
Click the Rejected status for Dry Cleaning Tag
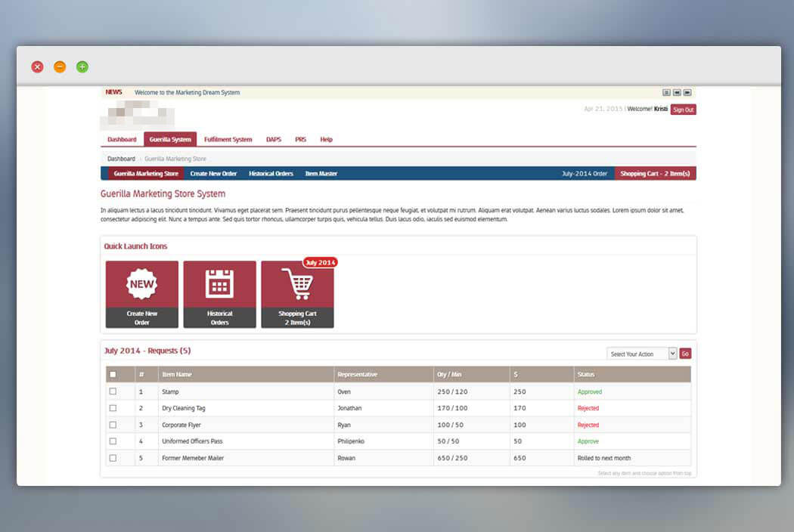click(588, 408)
